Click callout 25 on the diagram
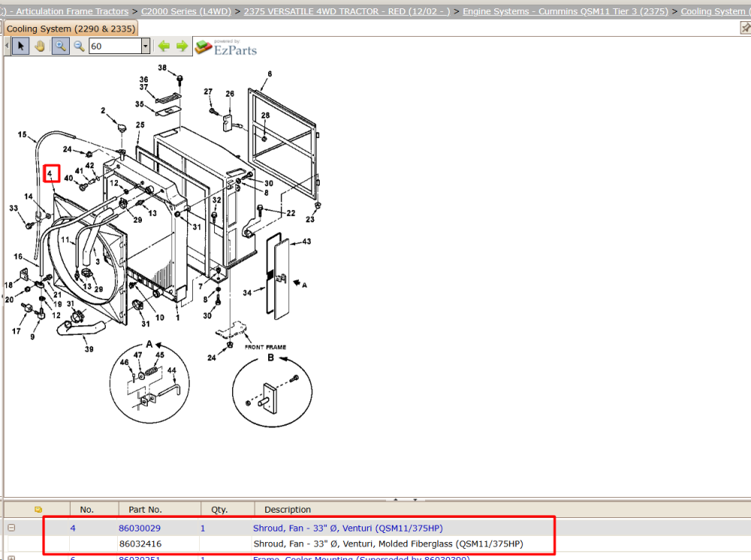The height and width of the screenshot is (560, 751). tap(140, 125)
